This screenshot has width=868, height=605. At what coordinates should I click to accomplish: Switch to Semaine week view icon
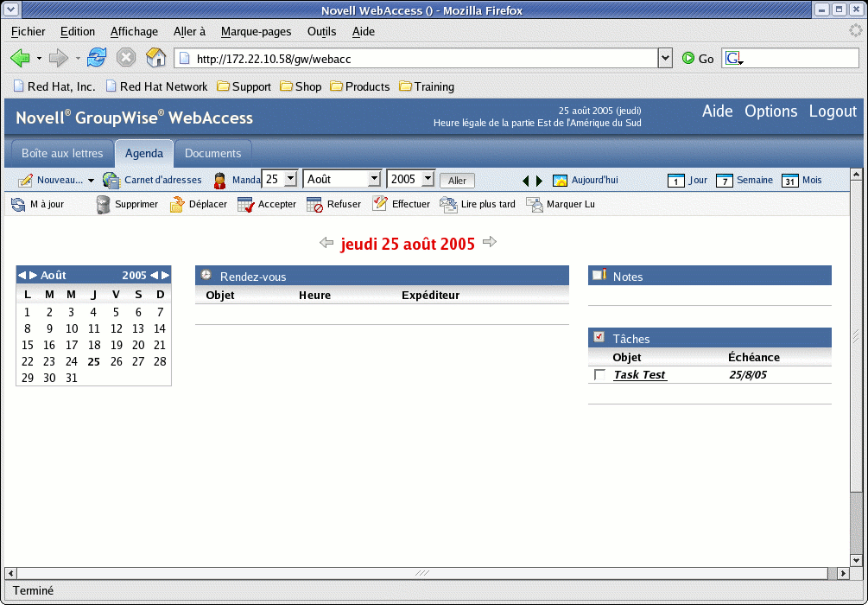tap(724, 181)
